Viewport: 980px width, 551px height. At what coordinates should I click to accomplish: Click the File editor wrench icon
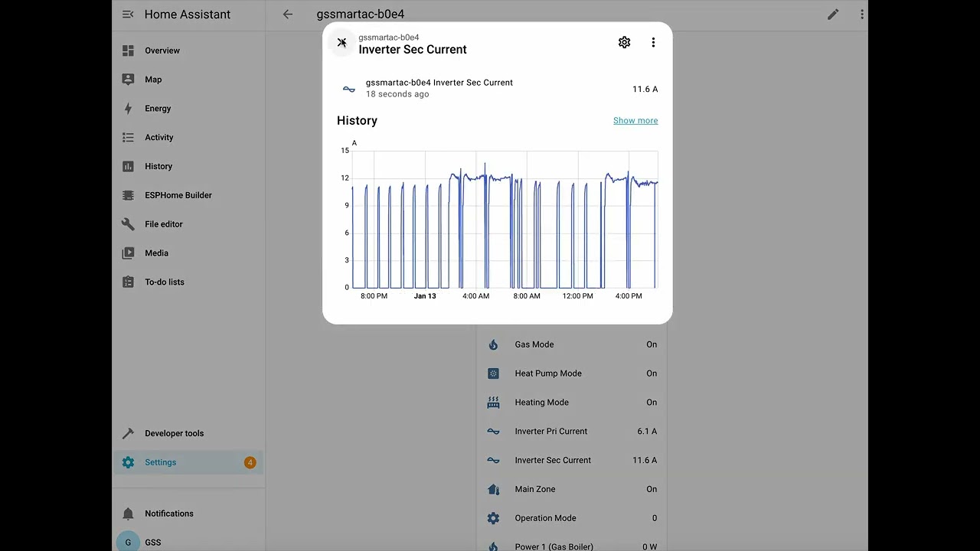point(128,224)
